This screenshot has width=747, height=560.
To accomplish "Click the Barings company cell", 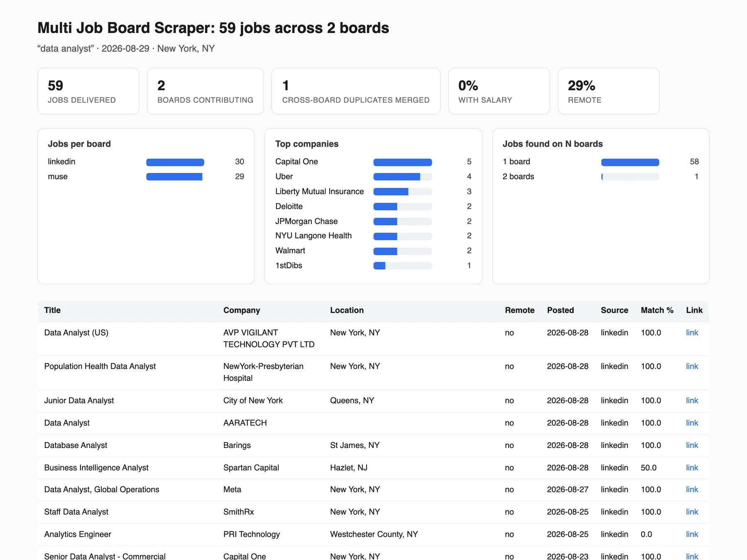I will tap(237, 445).
